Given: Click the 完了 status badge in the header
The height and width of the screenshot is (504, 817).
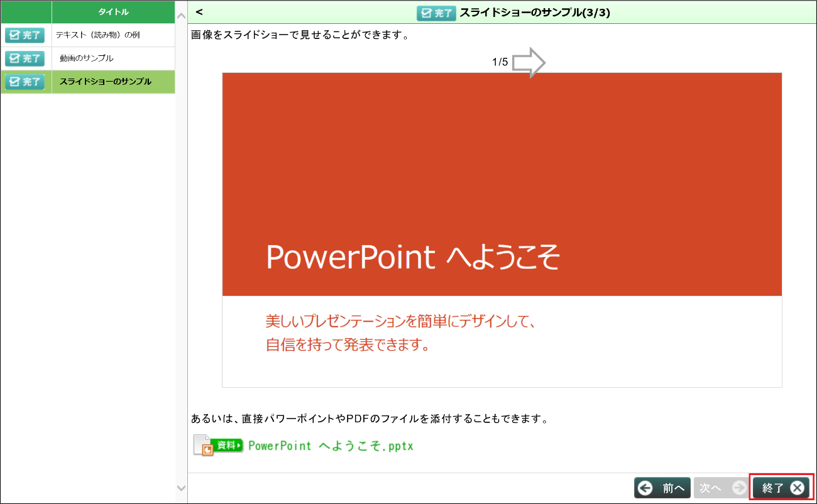Looking at the screenshot, I should 436,13.
